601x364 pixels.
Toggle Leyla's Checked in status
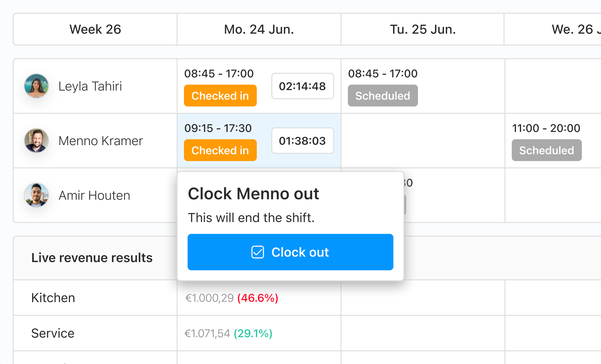click(x=220, y=96)
